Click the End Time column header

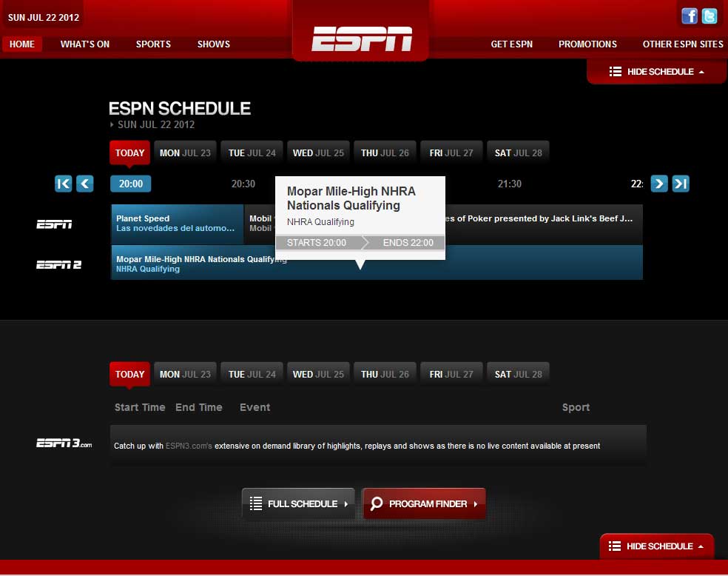tap(199, 407)
